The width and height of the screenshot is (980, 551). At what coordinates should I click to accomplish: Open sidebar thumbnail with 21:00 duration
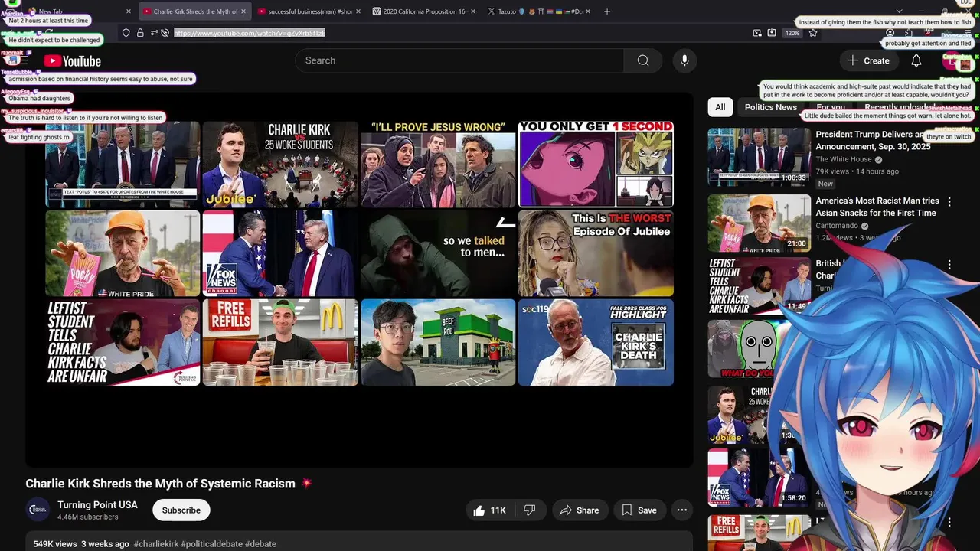(x=759, y=223)
